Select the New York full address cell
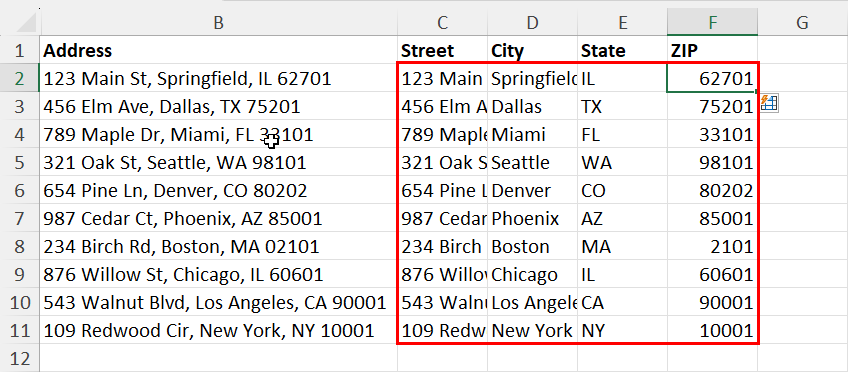Viewport: 848px width, 372px height. (x=218, y=330)
